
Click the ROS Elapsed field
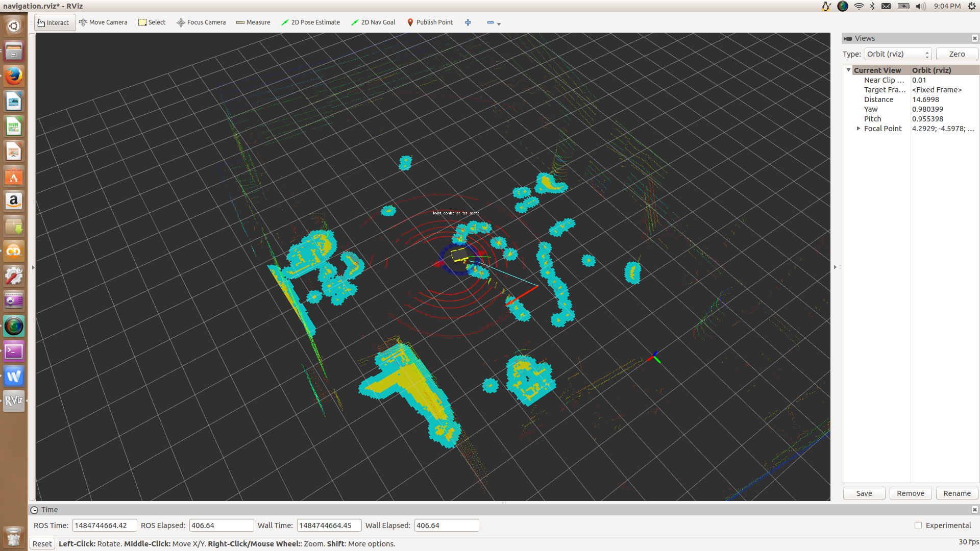(x=221, y=525)
